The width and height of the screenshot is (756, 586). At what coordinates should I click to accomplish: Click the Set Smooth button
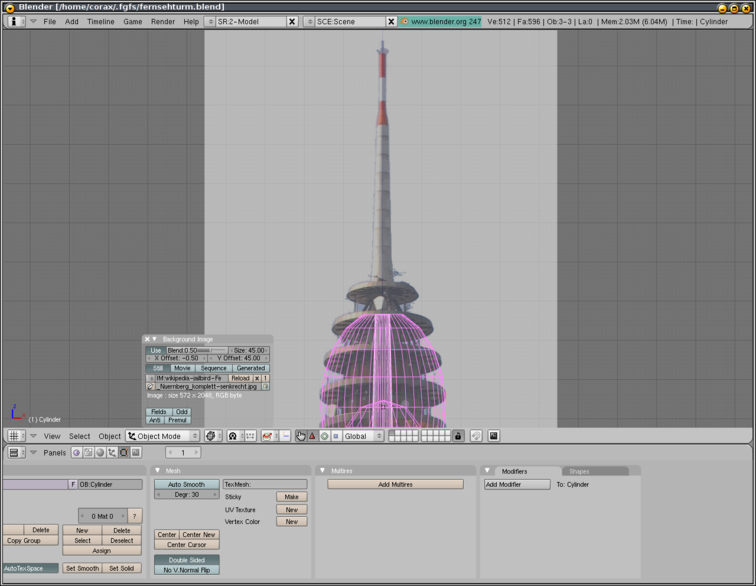(x=82, y=568)
